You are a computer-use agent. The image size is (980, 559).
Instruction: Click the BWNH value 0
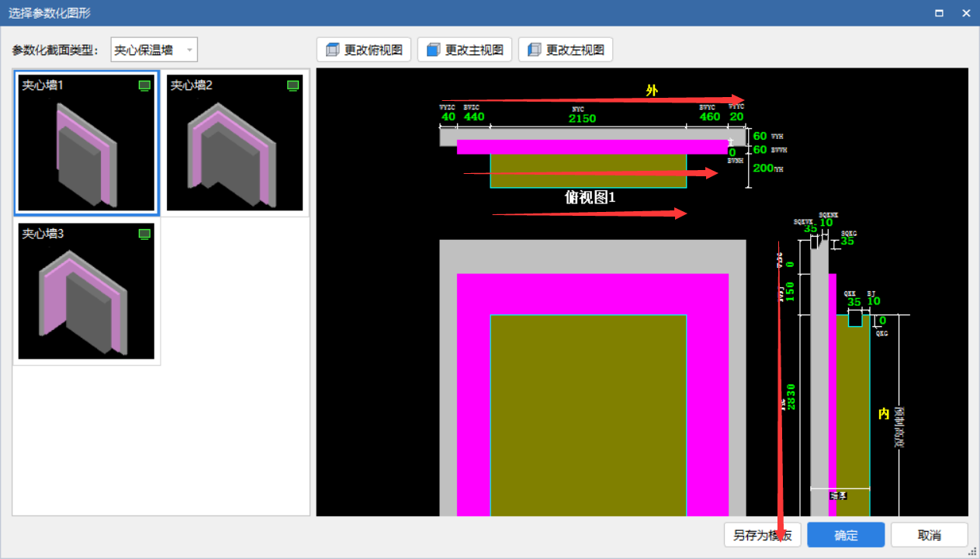(732, 153)
